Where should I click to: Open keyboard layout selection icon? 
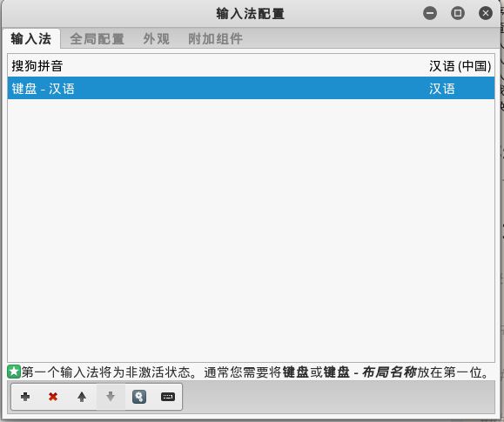pyautogui.click(x=168, y=397)
